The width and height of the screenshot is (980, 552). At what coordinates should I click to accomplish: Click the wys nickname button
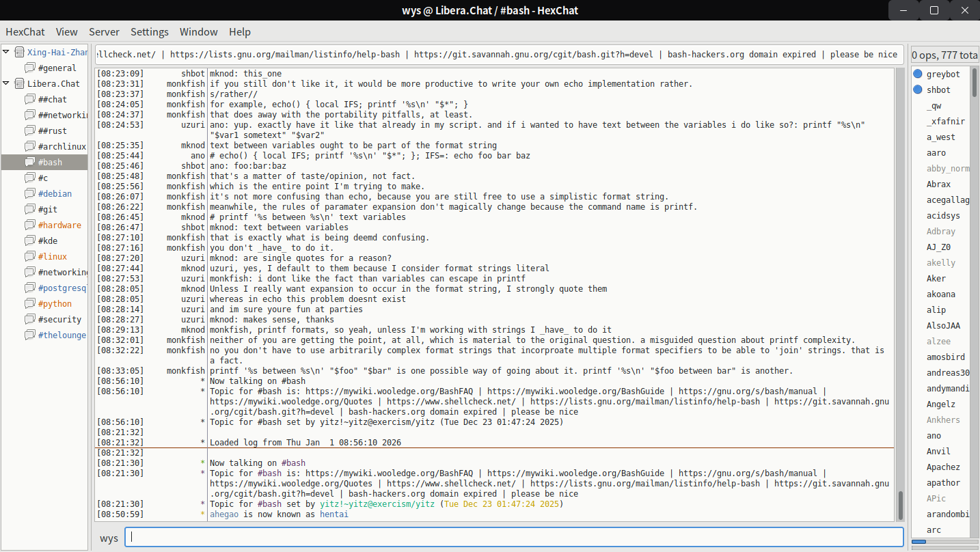click(x=109, y=538)
